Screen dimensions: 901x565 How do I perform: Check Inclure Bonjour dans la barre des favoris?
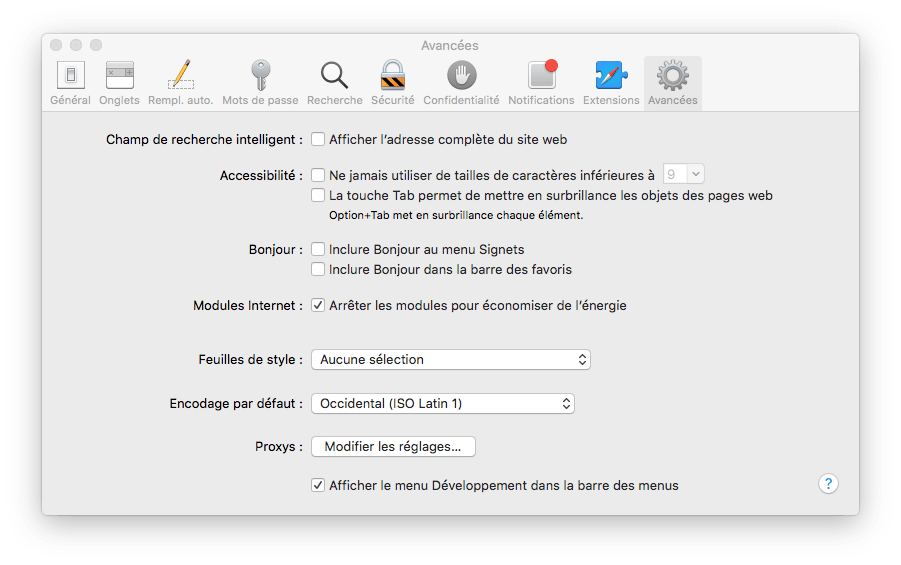[x=318, y=269]
